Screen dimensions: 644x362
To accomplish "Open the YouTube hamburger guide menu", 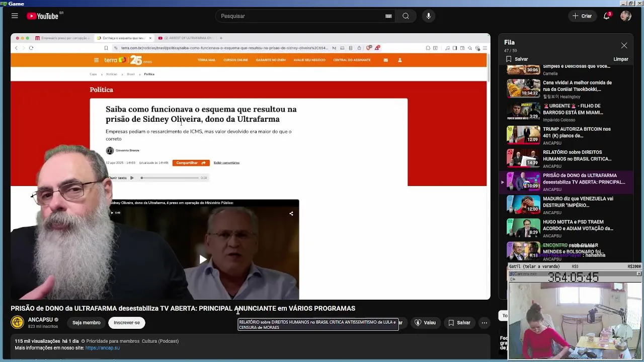I will [15, 16].
